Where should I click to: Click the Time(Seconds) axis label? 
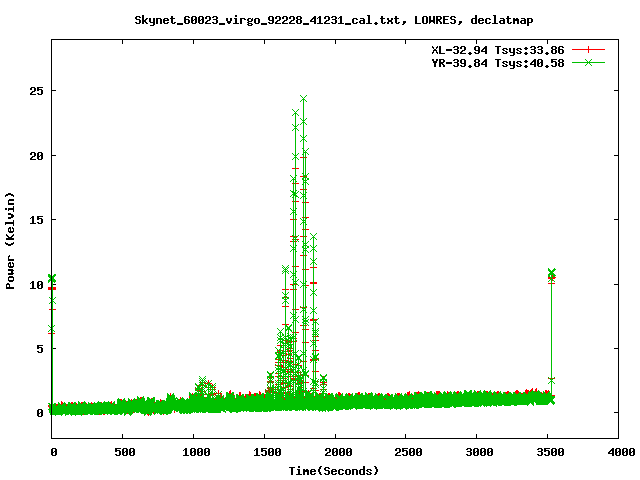(333, 471)
